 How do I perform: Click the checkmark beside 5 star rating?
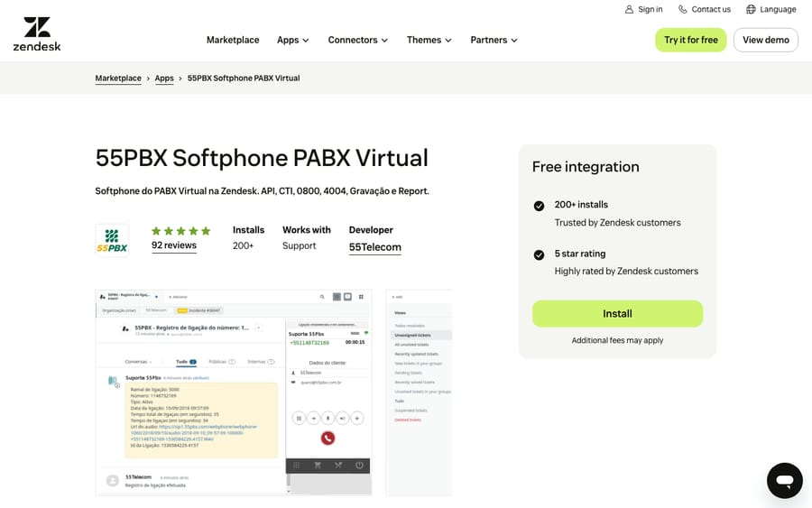point(539,254)
